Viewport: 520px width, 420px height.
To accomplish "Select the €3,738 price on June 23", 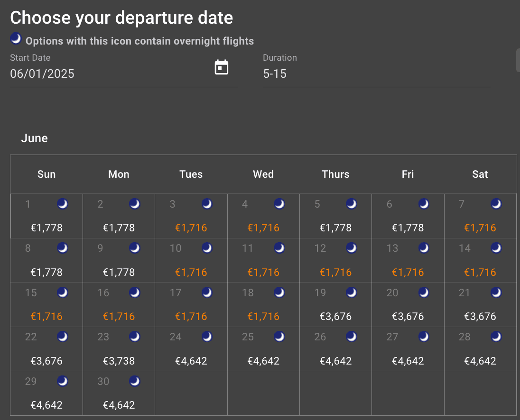I will click(x=119, y=361).
